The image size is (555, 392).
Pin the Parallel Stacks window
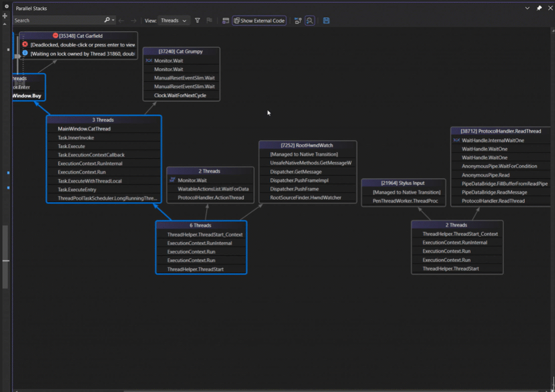[539, 8]
